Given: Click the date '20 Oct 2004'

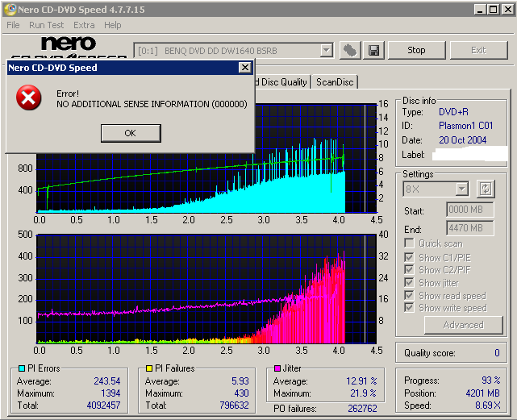Looking at the screenshot, I should point(463,140).
